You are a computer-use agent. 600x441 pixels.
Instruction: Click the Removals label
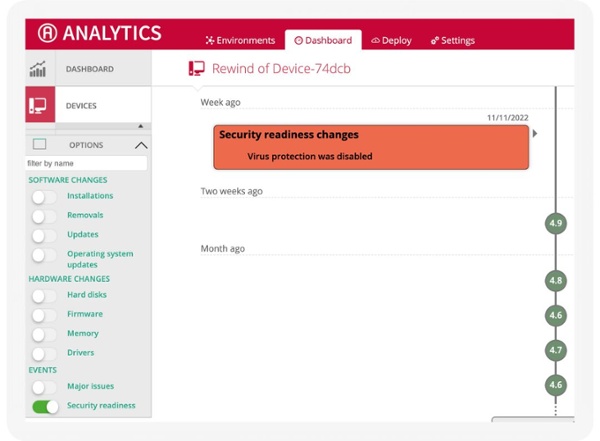(85, 215)
